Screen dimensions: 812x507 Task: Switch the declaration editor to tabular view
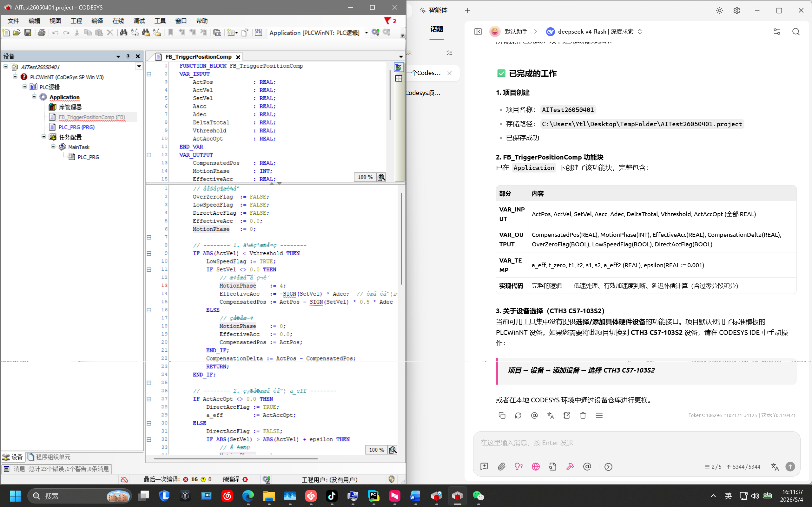click(398, 78)
